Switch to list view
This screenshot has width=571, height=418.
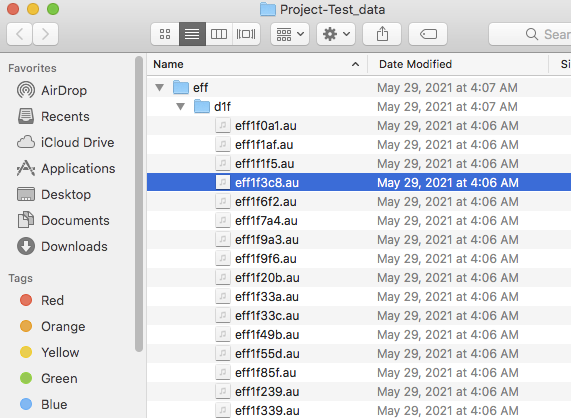click(x=192, y=34)
